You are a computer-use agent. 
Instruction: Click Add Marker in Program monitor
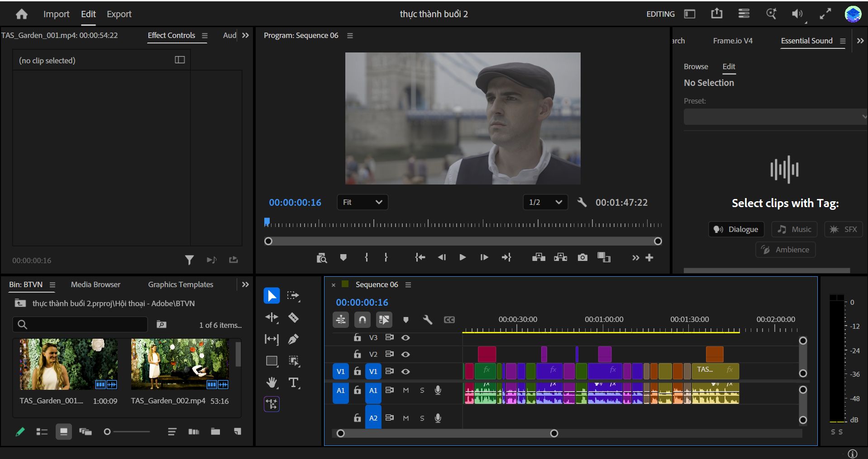tap(343, 257)
